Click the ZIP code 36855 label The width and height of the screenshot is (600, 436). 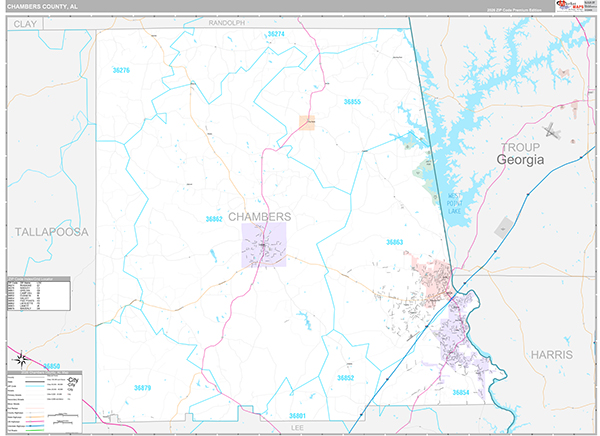[351, 102]
